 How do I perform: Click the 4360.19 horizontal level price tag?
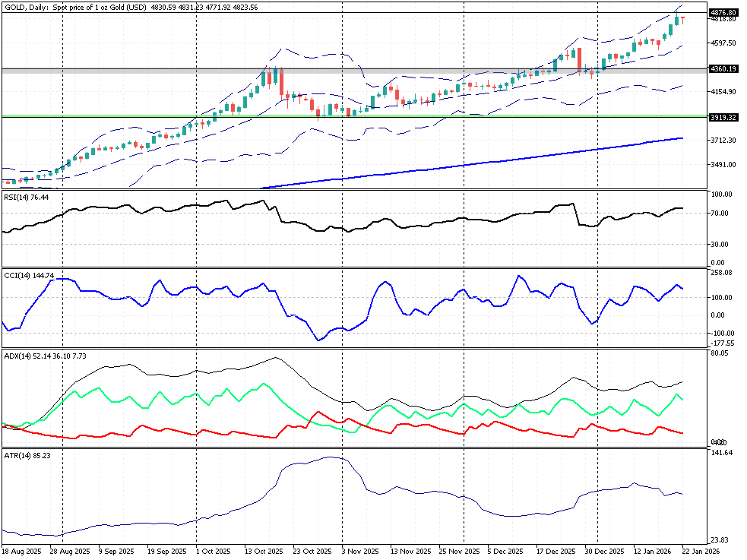click(x=723, y=69)
